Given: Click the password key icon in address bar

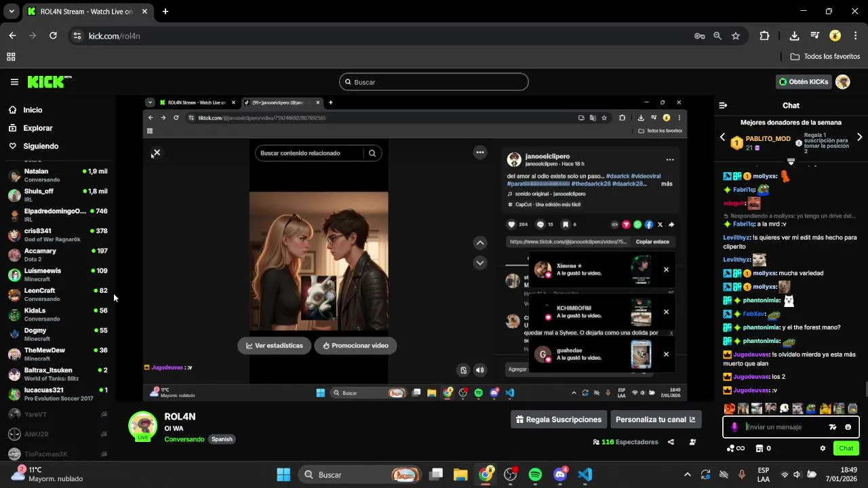Looking at the screenshot, I should click(x=699, y=36).
